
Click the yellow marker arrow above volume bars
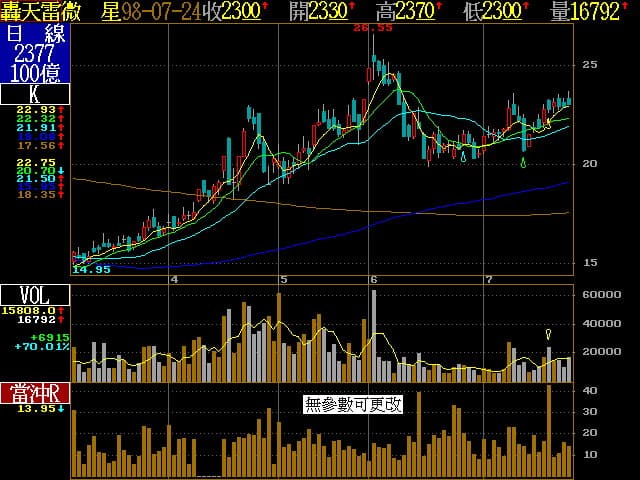(x=548, y=334)
